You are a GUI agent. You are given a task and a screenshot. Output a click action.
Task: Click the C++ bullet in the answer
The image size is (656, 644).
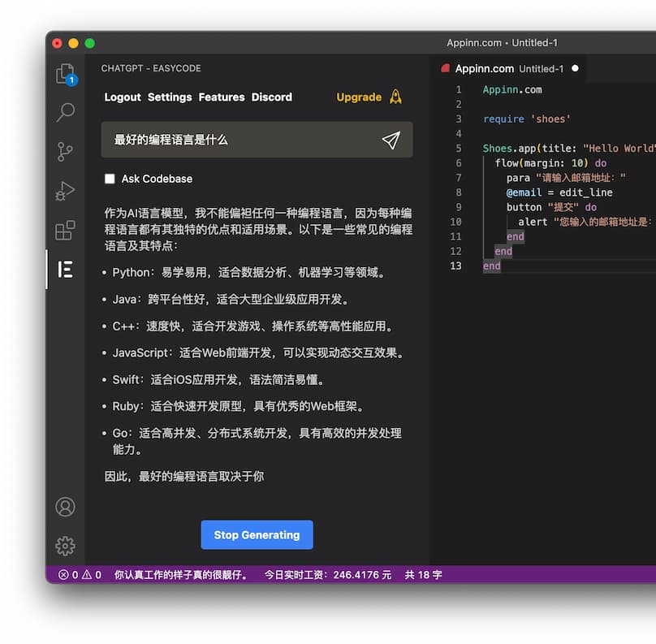pos(248,326)
